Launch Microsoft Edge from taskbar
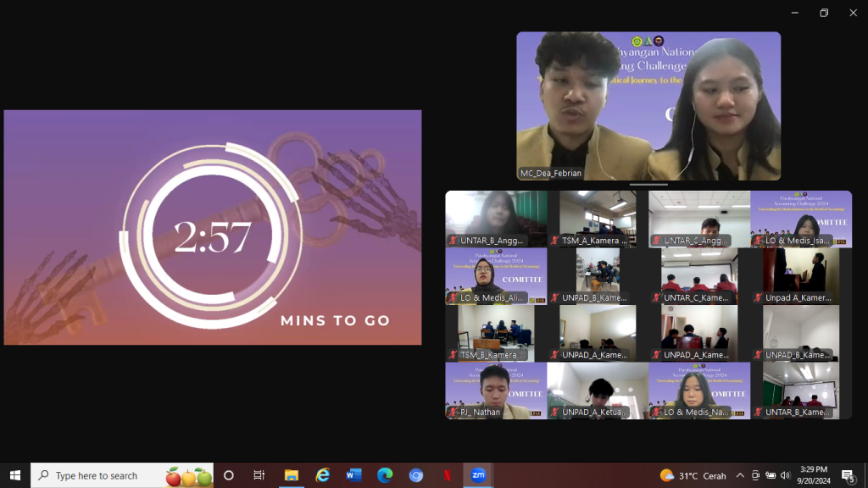Image resolution: width=868 pixels, height=488 pixels. 385,475
